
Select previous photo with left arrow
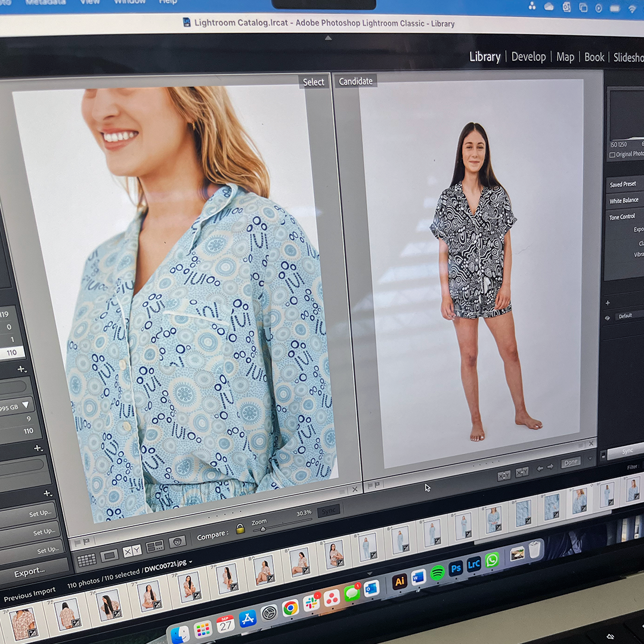pos(540,468)
